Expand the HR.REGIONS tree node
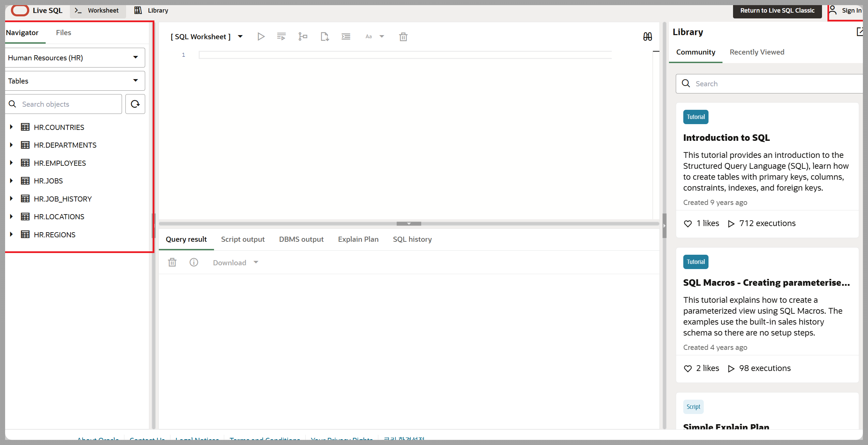This screenshot has height=445, width=868. pyautogui.click(x=11, y=235)
